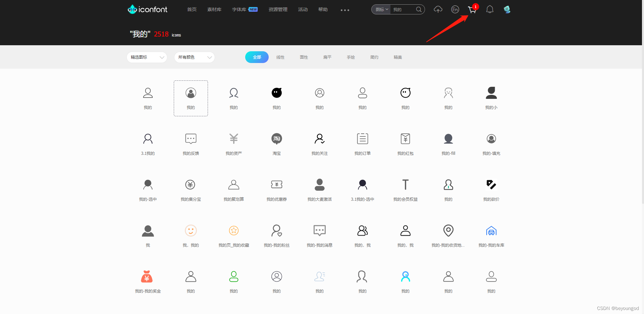Select the 我的砍价 tag icon
Viewport: 644px width, 314px height.
pyautogui.click(x=491, y=185)
